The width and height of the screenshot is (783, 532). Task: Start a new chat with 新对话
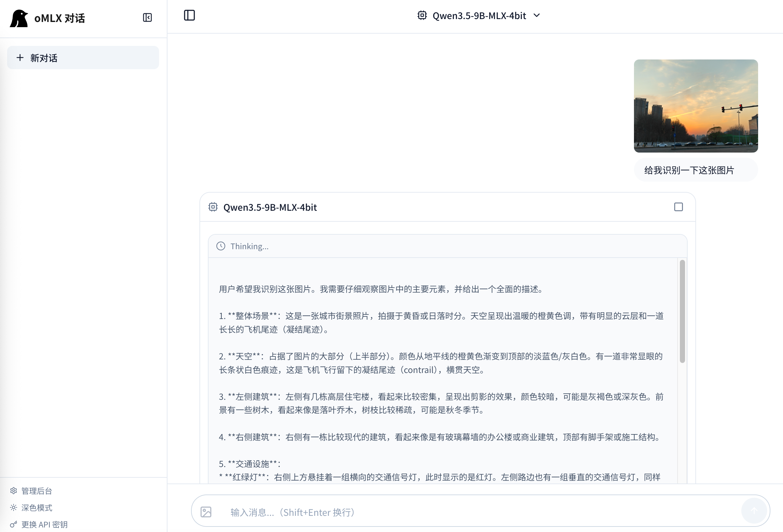click(82, 57)
